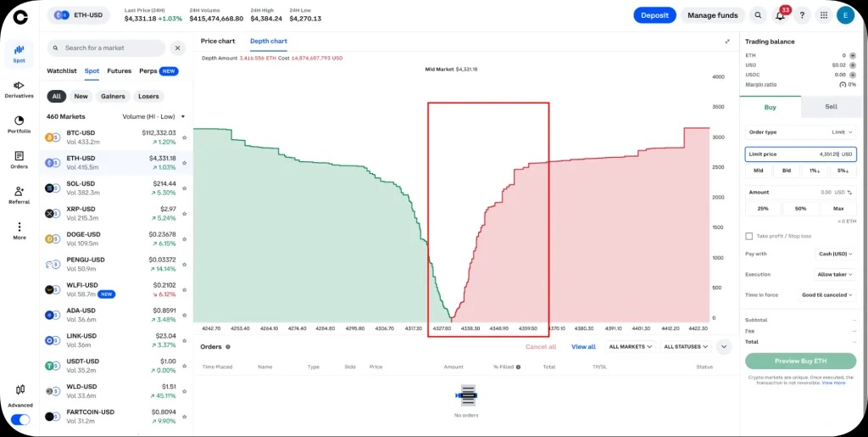The image size is (868, 437).
Task: Select the 50% amount preset
Action: (x=800, y=208)
